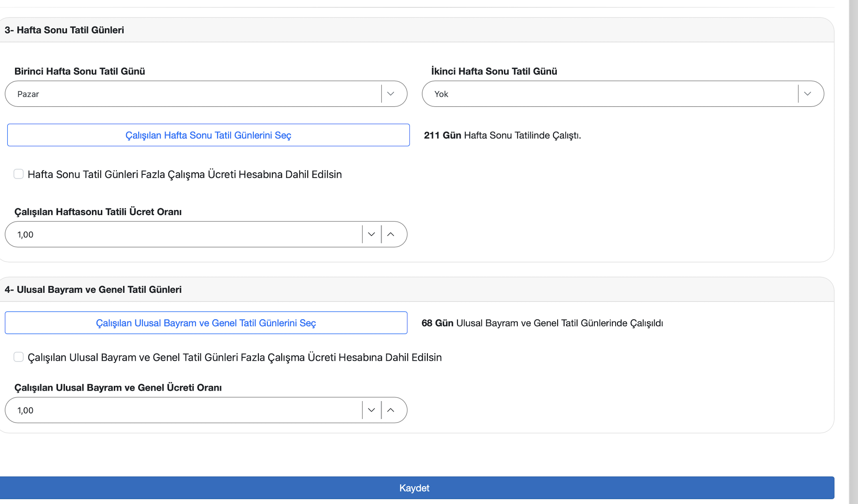This screenshot has height=504, width=858.
Task: Click Çalışılan Ulusal Bayram ve Genel Tatil Günlerini Seç
Action: (206, 323)
